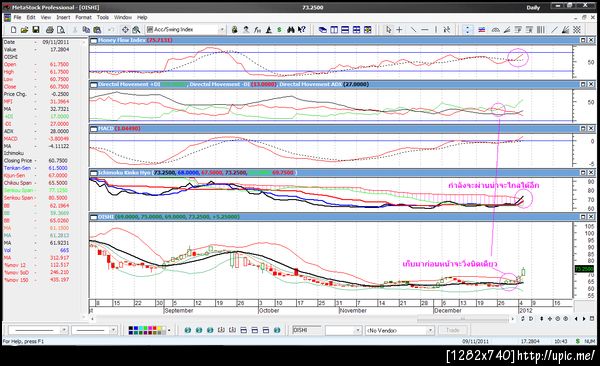Open the fx indicator builder icon

click(258, 29)
